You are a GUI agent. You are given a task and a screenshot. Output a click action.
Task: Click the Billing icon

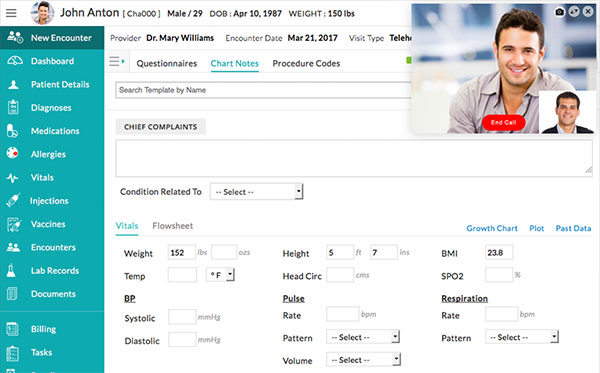(x=12, y=329)
